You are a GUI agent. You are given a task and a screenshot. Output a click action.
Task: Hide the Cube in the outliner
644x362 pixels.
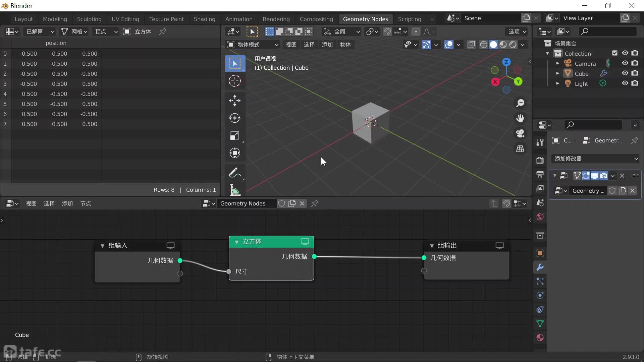pyautogui.click(x=625, y=73)
